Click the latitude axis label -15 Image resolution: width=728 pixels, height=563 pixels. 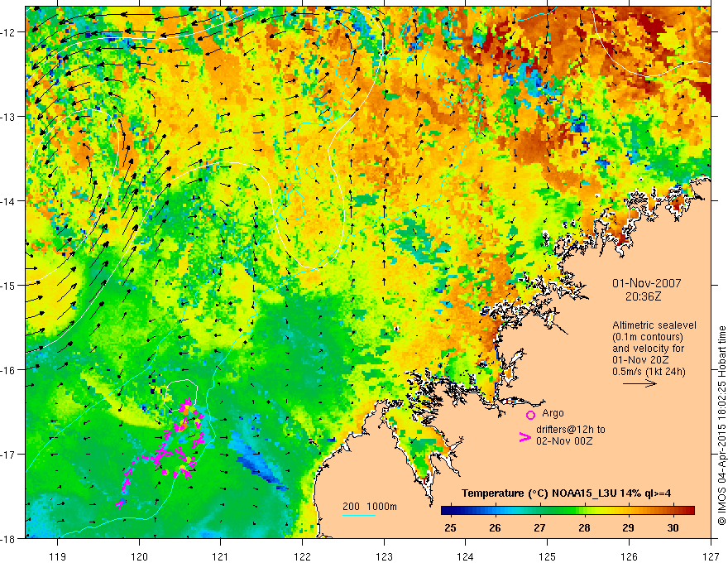8,285
